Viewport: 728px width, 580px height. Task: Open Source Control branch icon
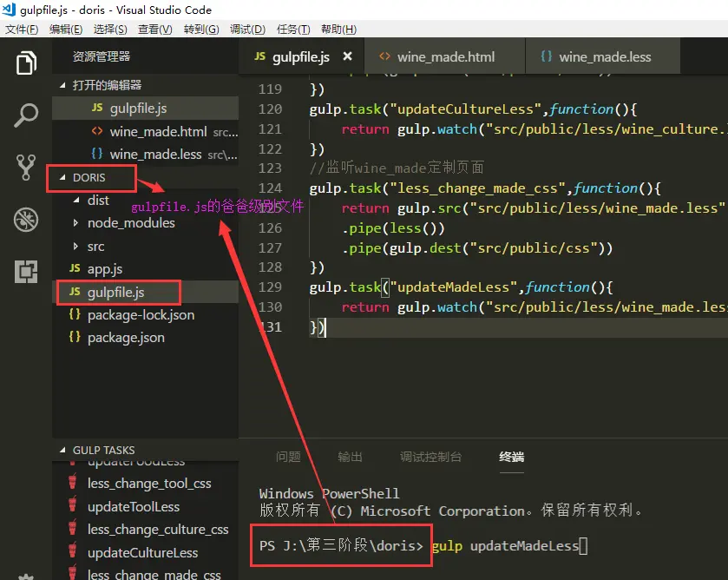[x=26, y=168]
